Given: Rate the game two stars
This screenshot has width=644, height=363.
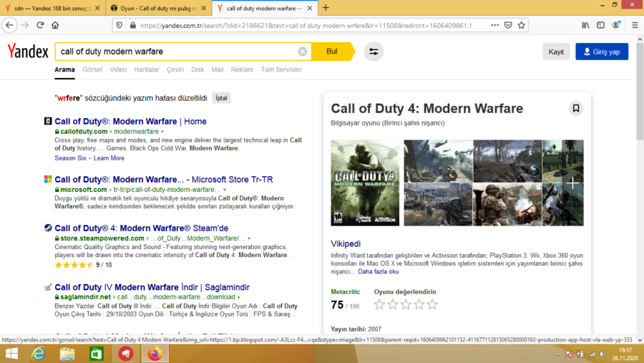Looking at the screenshot, I should tap(393, 304).
